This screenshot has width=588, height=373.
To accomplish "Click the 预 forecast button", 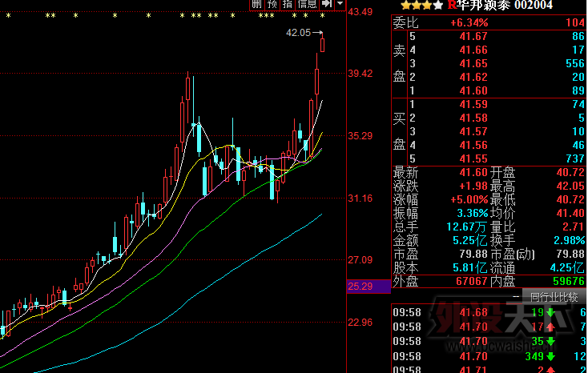I will point(272,5).
